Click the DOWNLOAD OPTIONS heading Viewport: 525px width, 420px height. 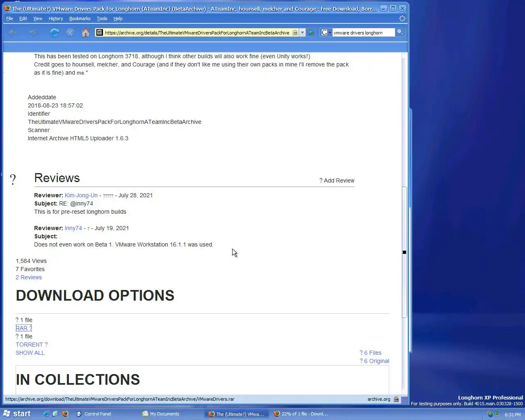click(x=95, y=296)
